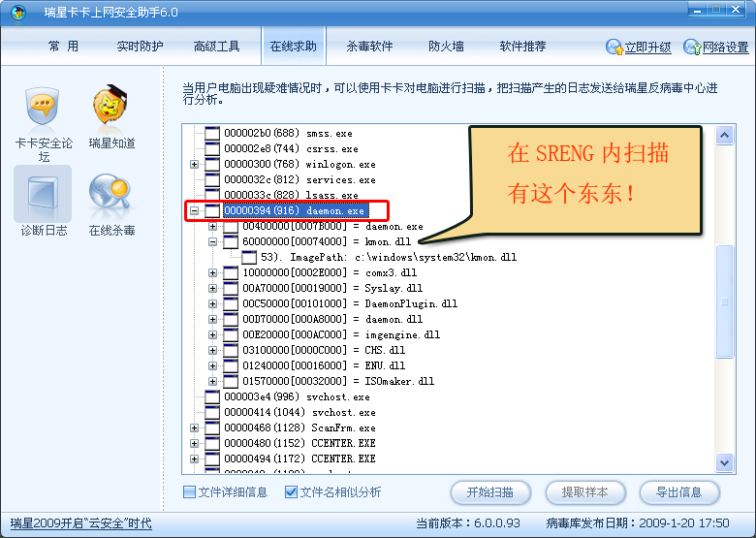Screen dimensions: 756x538
Task: Expand the imgengine.dll module node
Action: click(x=212, y=334)
